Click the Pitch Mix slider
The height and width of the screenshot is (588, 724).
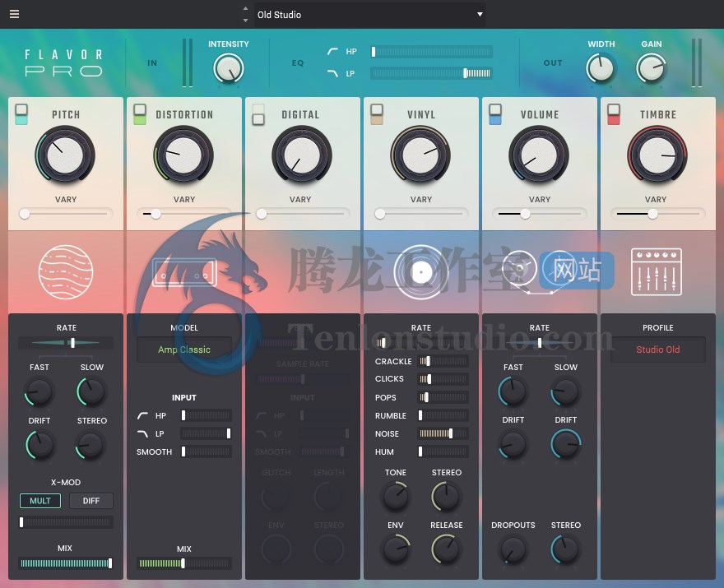pos(66,563)
